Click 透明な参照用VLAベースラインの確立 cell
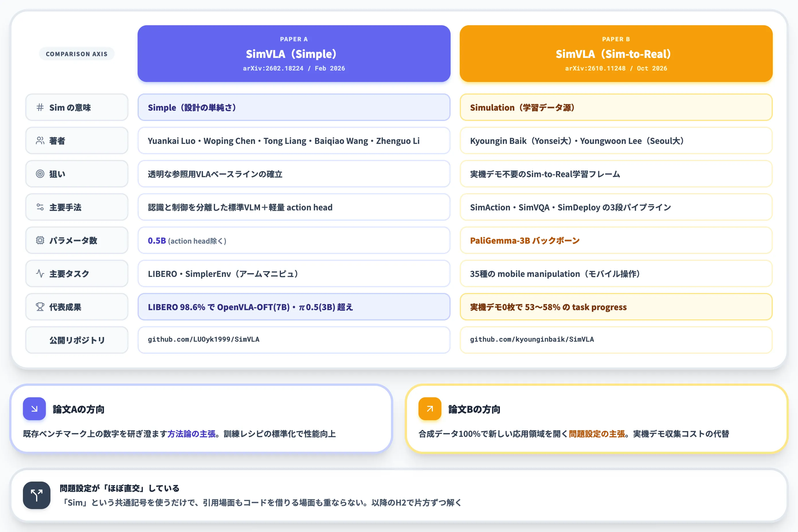The image size is (798, 532). (294, 174)
